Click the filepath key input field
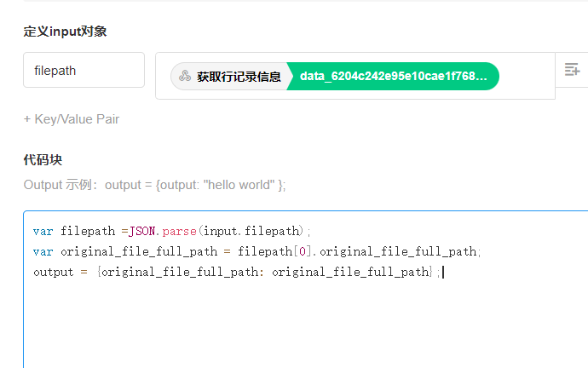The width and height of the screenshot is (588, 368). coord(84,71)
